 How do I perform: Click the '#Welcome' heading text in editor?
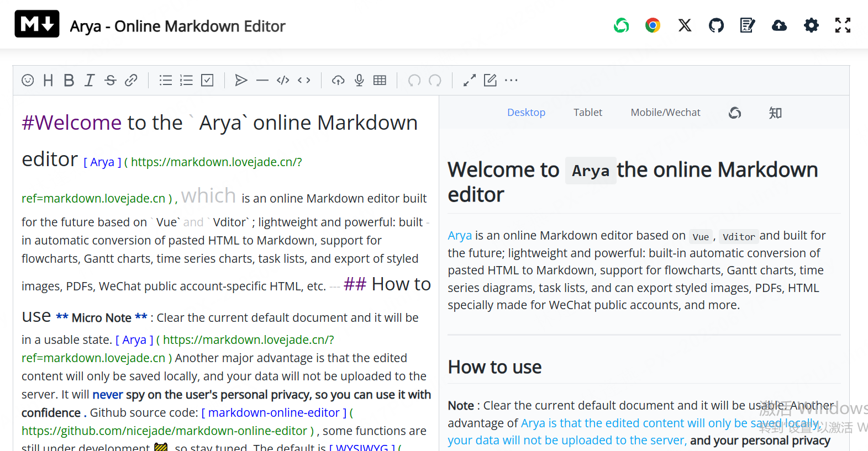click(x=71, y=123)
